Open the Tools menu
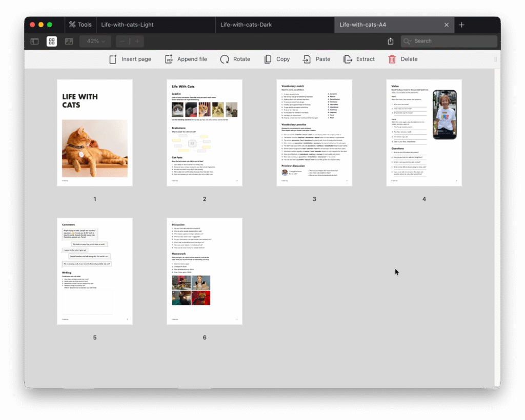 pos(80,25)
